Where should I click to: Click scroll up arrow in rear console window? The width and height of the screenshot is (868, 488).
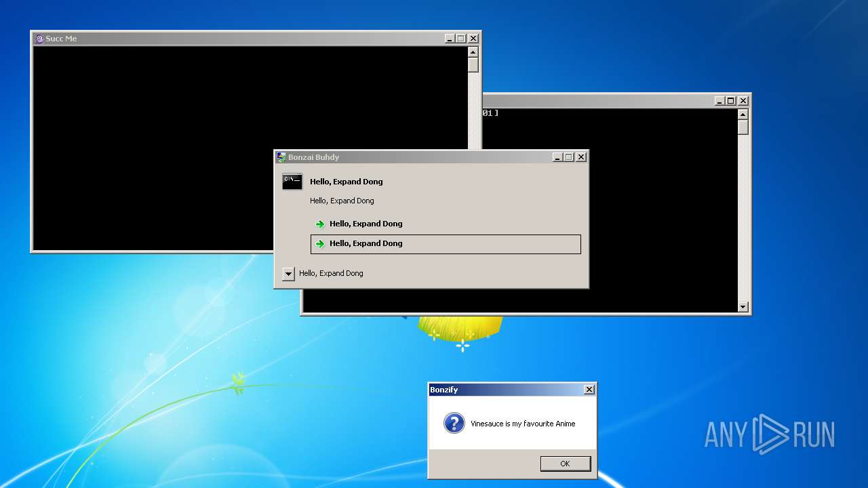coord(743,115)
